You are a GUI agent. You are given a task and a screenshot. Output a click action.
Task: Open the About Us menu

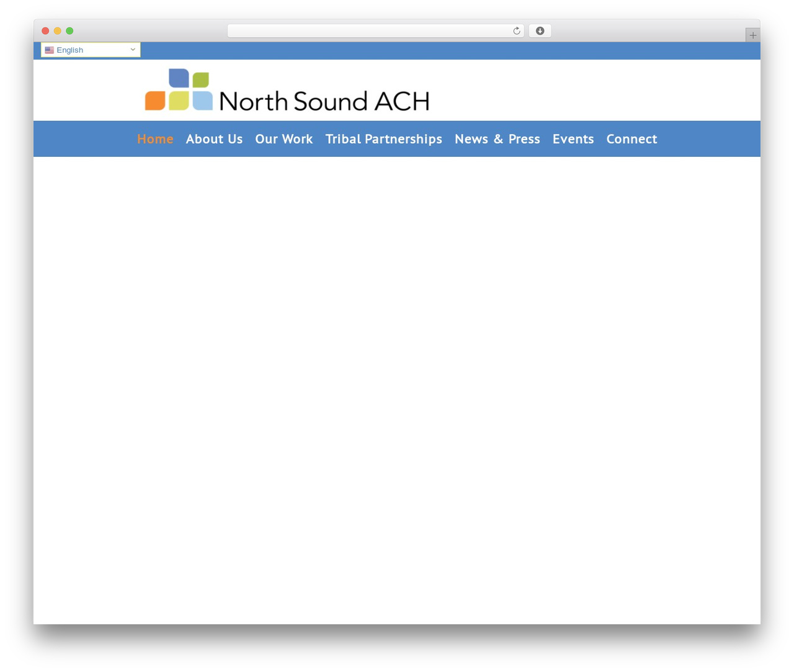[x=214, y=139]
